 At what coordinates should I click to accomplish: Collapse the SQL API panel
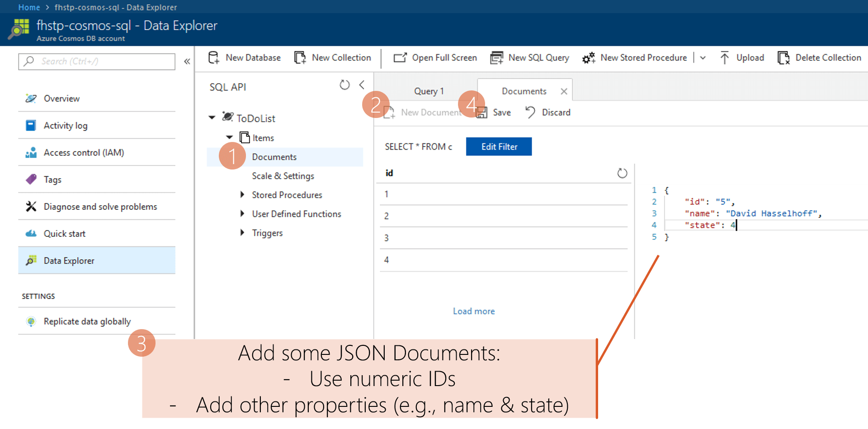(x=362, y=85)
